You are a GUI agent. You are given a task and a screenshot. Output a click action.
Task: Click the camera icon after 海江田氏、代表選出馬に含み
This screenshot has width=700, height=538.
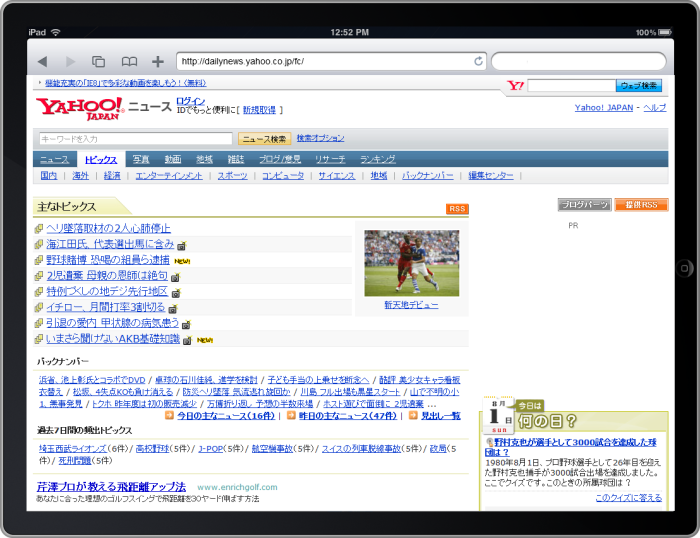coord(182,246)
